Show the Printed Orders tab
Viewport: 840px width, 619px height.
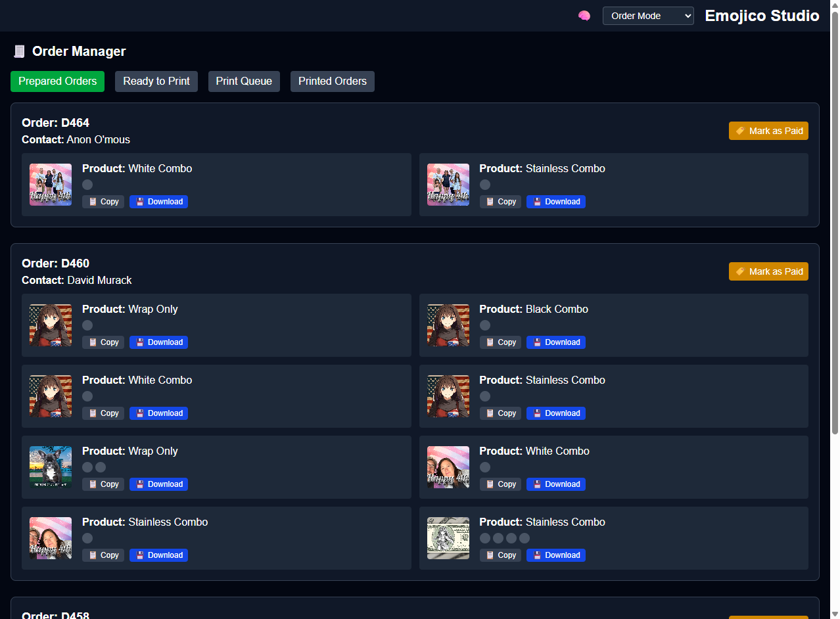tap(333, 81)
